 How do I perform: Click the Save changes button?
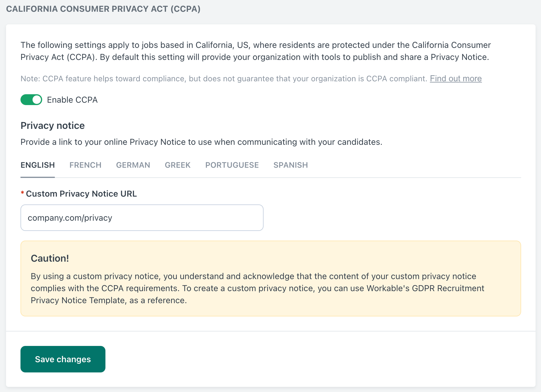pyautogui.click(x=63, y=359)
